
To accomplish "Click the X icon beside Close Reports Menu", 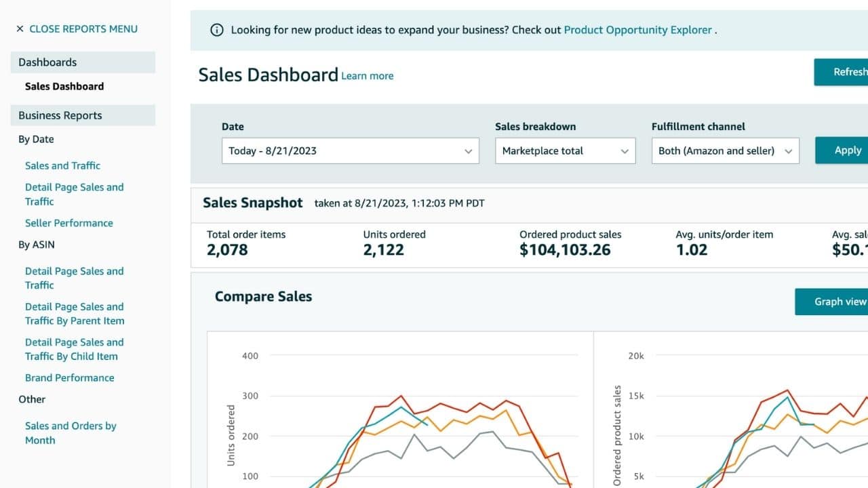I will tap(20, 29).
